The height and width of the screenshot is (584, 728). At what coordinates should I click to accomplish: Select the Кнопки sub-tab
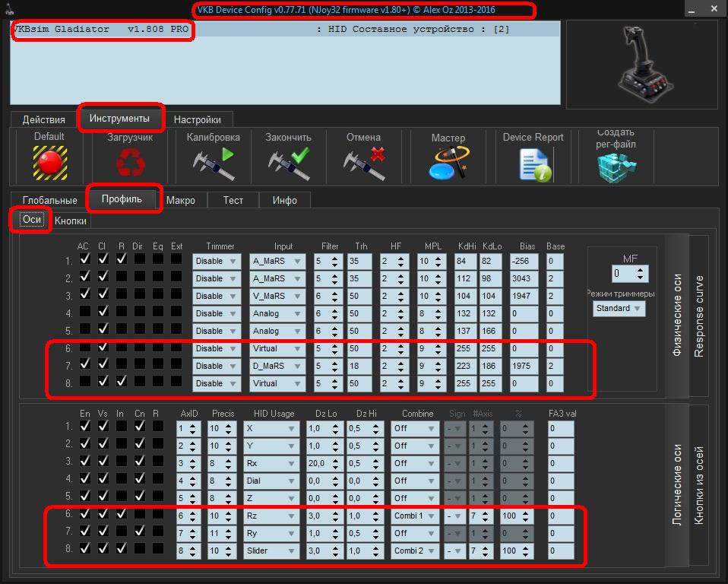(x=71, y=221)
